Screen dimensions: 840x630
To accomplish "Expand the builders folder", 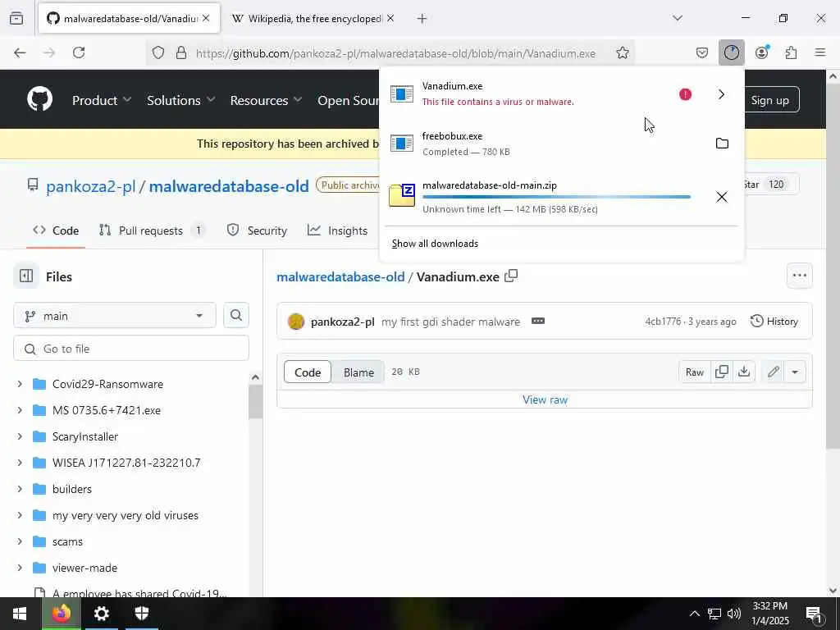I will pos(20,489).
